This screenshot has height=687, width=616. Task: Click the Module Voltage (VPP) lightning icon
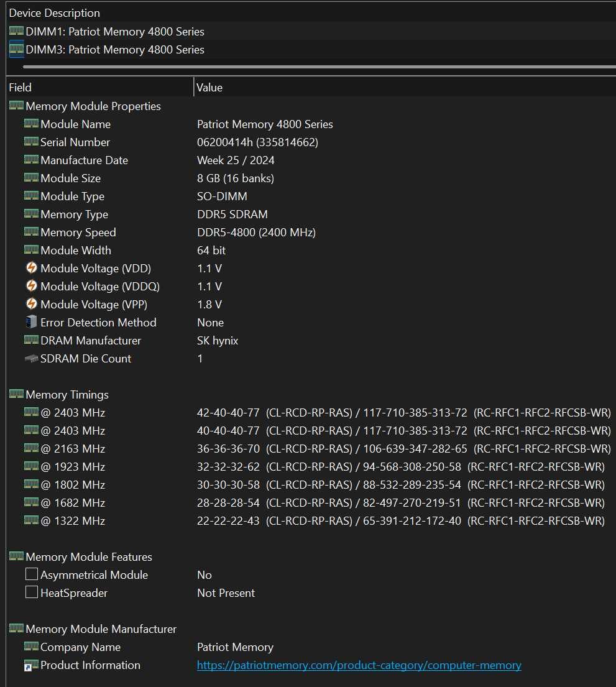pos(32,303)
